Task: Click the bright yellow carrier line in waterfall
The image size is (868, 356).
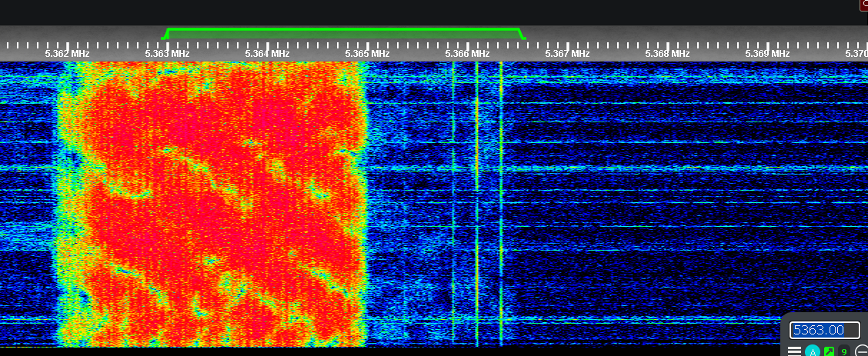Action: [476, 204]
